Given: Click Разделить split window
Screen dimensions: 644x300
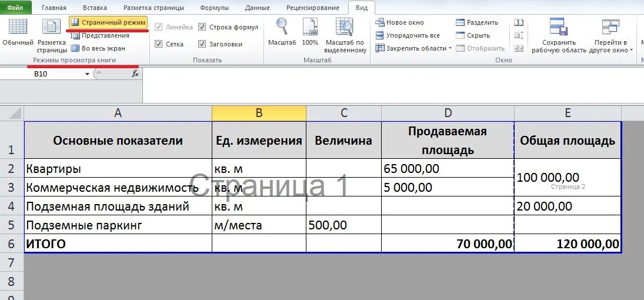Looking at the screenshot, I should tap(477, 22).
